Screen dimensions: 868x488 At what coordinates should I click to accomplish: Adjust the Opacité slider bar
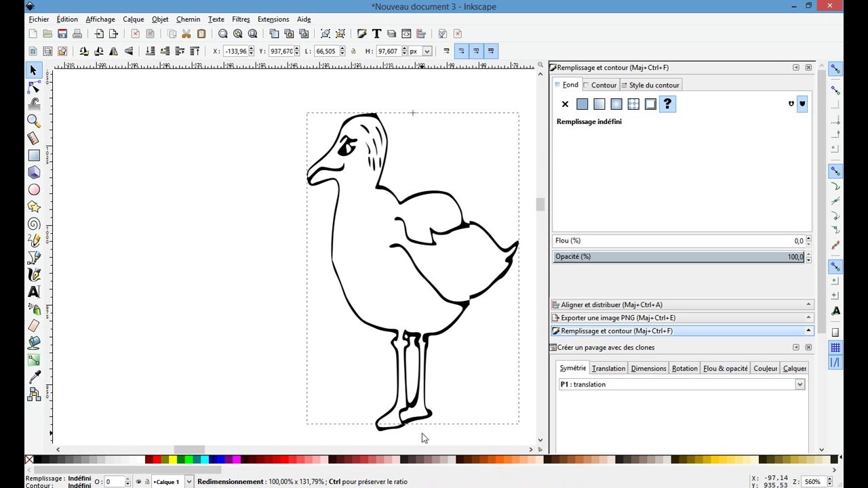[678, 257]
